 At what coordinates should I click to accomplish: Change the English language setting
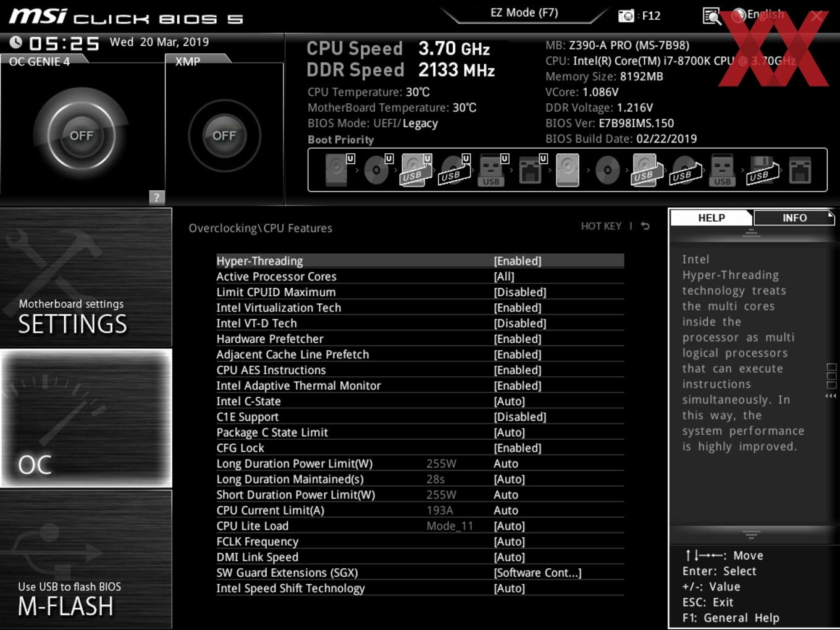(x=765, y=14)
